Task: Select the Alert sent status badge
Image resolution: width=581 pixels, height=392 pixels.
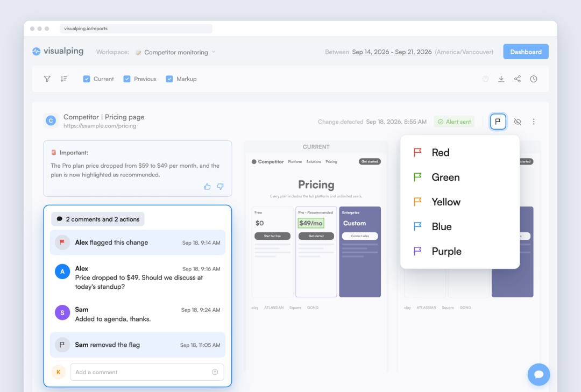Action: click(x=454, y=122)
